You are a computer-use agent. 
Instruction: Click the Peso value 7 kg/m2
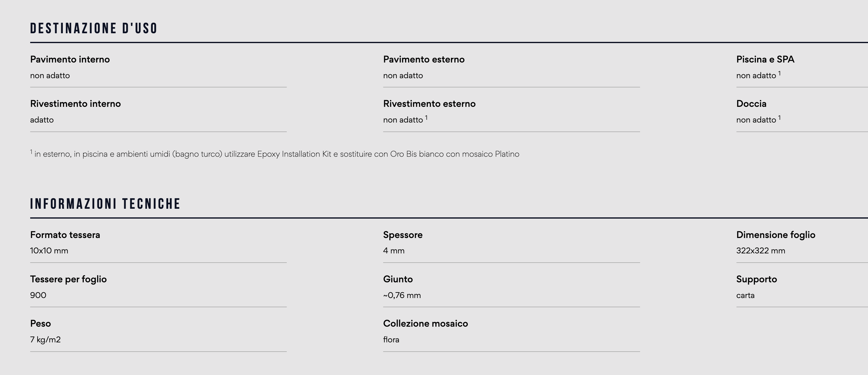pyautogui.click(x=45, y=340)
